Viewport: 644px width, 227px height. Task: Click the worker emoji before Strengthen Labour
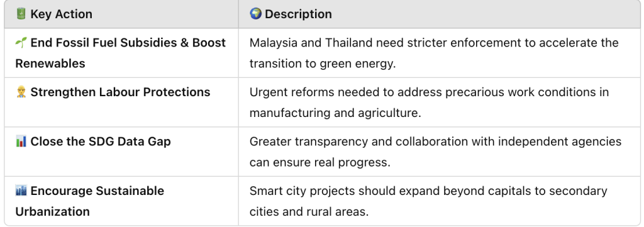[21, 92]
